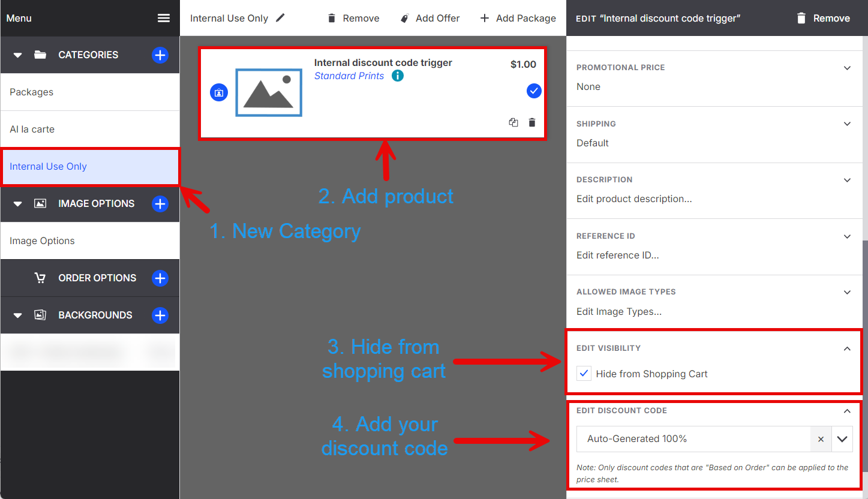Click the info icon beside Standard Prints
868x499 pixels.
398,76
